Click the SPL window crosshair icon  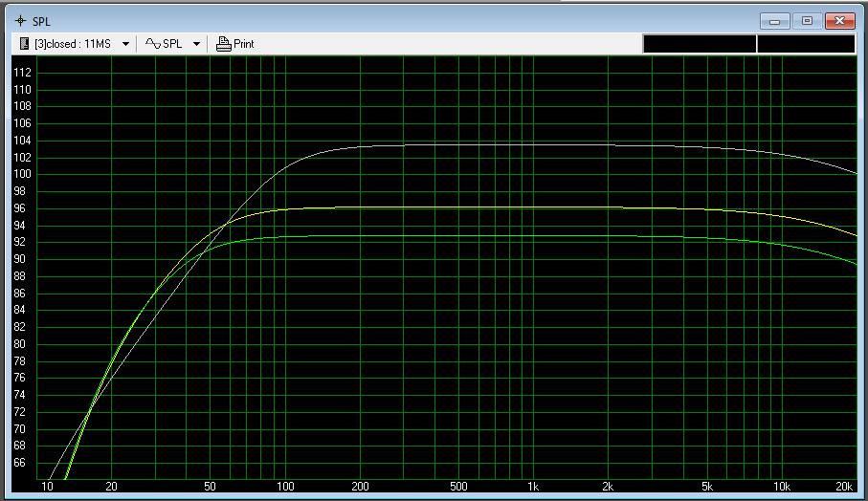click(20, 21)
